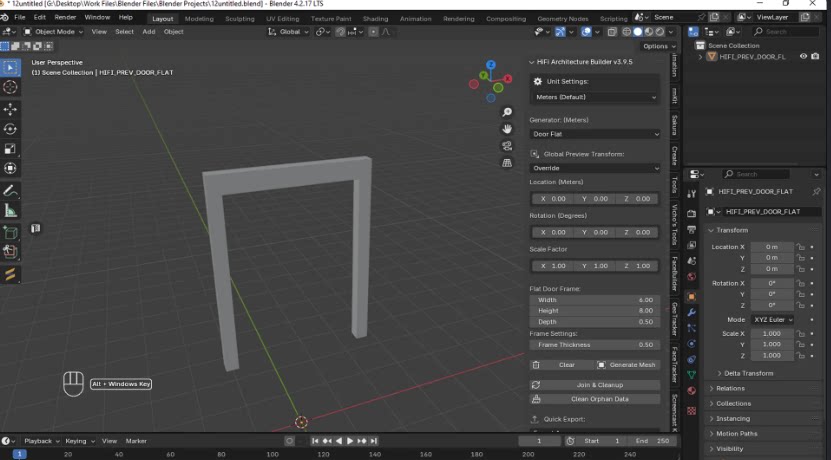Open the Render menu
The image size is (831, 460).
[65, 17]
